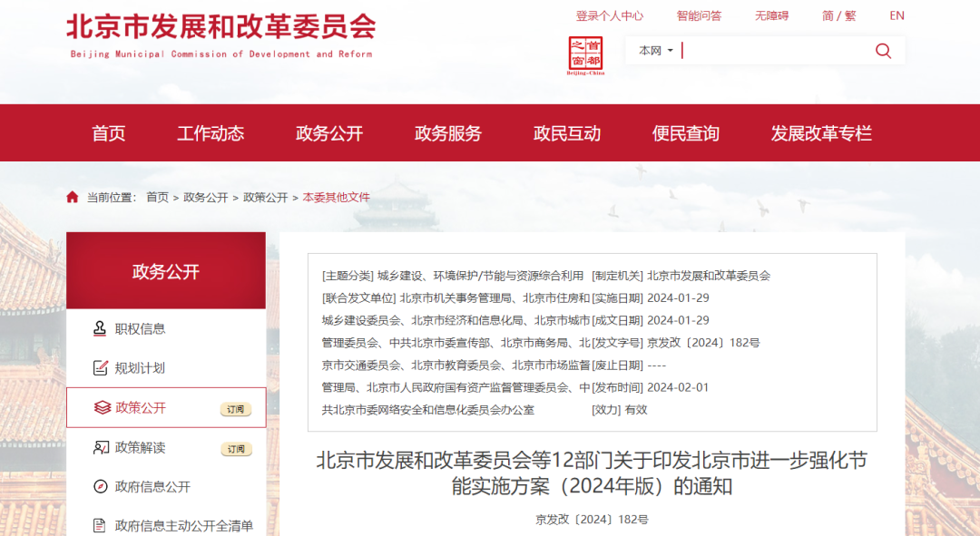
Task: Toggle 简/繁 character display
Action: point(839,15)
